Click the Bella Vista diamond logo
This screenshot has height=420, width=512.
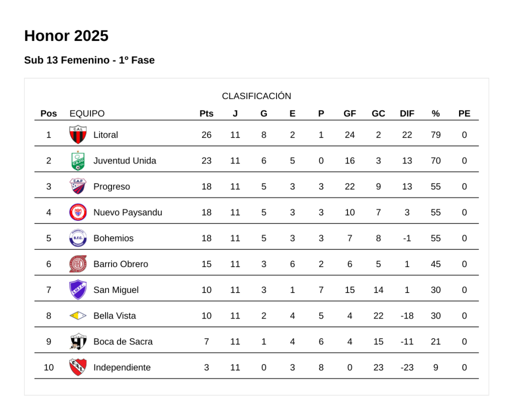coord(77,316)
